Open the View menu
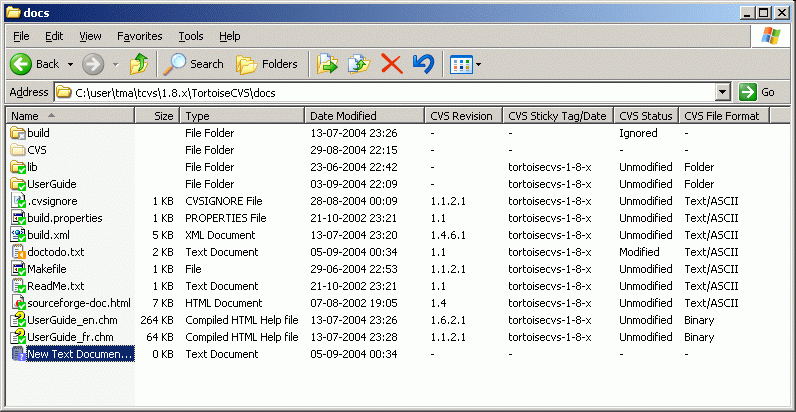796x412 pixels. [x=90, y=37]
